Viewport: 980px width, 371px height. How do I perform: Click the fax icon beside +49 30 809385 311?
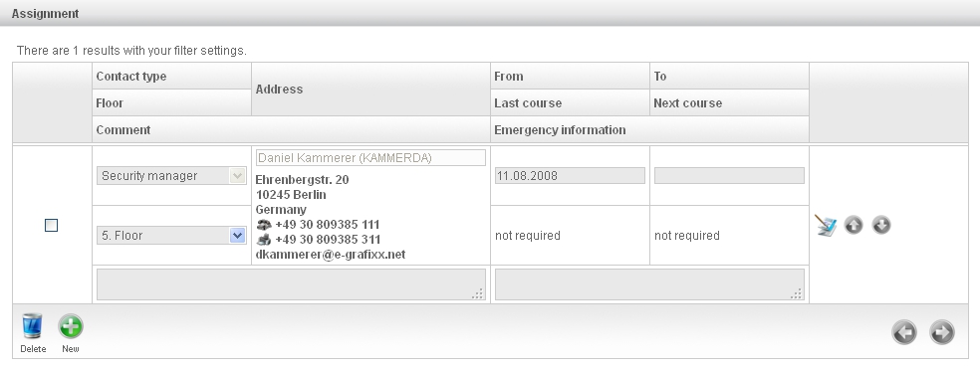[x=264, y=240]
